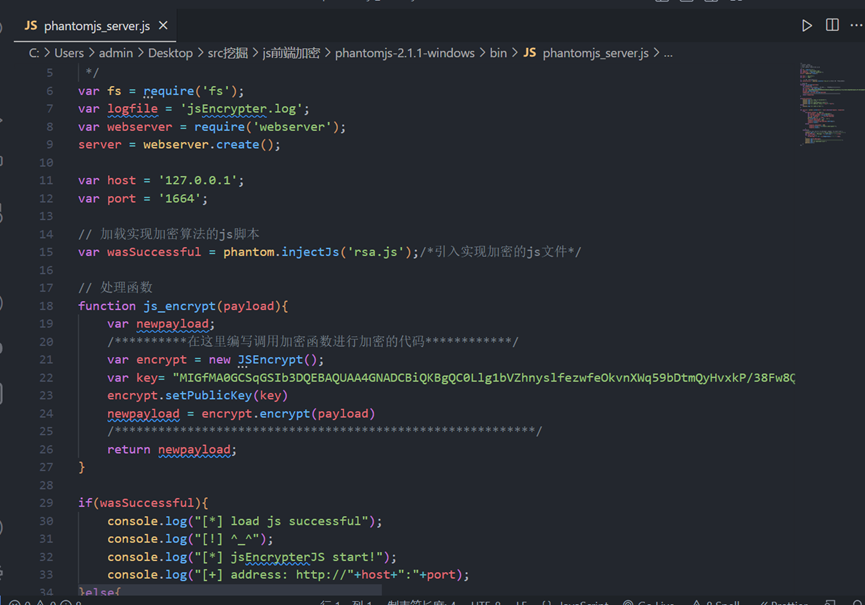Open the admin breadcrumb folder
This screenshot has width=865, height=605.
coord(116,53)
